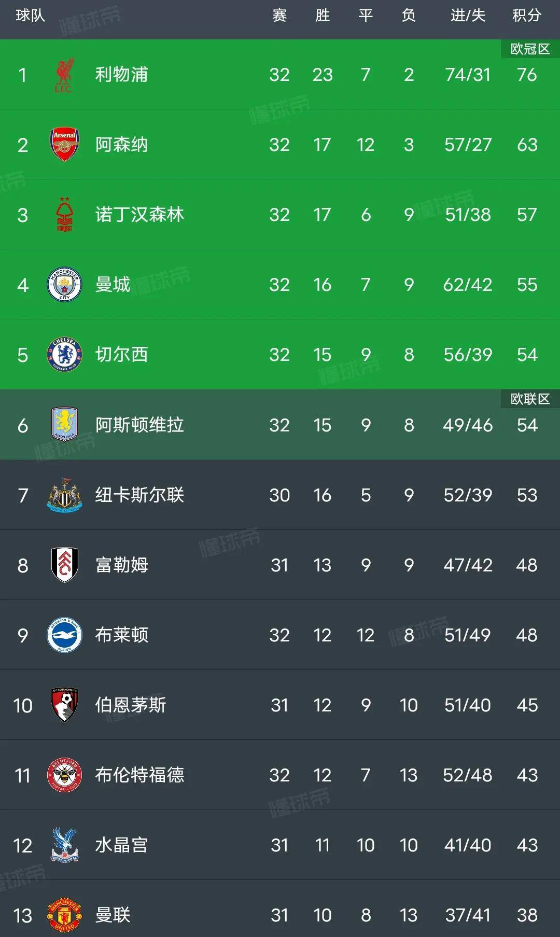Click the Manchester City crest

click(64, 285)
